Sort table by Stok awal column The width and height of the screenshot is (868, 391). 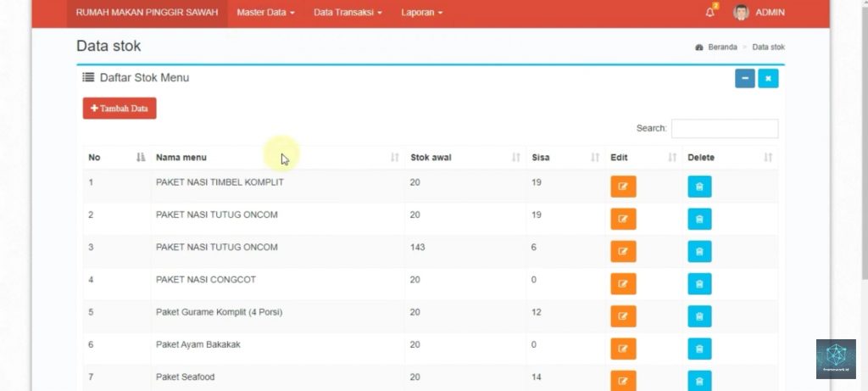coord(465,158)
